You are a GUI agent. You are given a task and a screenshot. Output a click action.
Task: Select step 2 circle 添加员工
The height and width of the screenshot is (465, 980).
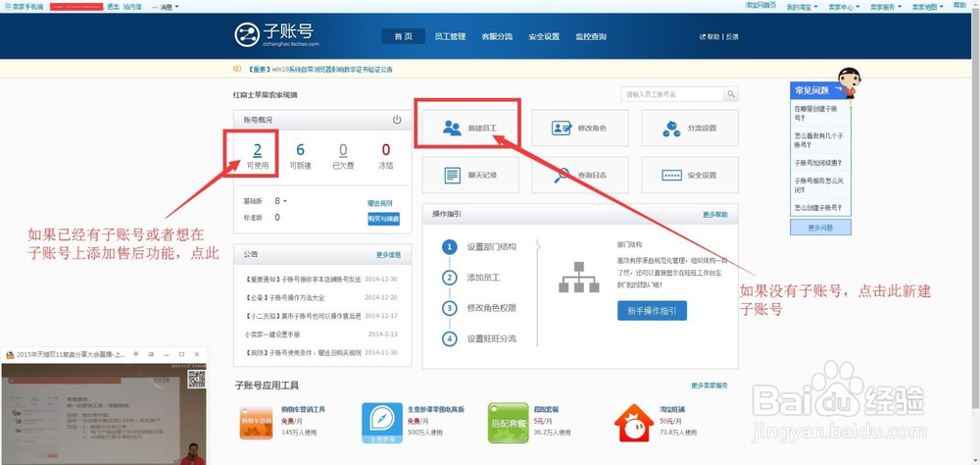click(450, 278)
